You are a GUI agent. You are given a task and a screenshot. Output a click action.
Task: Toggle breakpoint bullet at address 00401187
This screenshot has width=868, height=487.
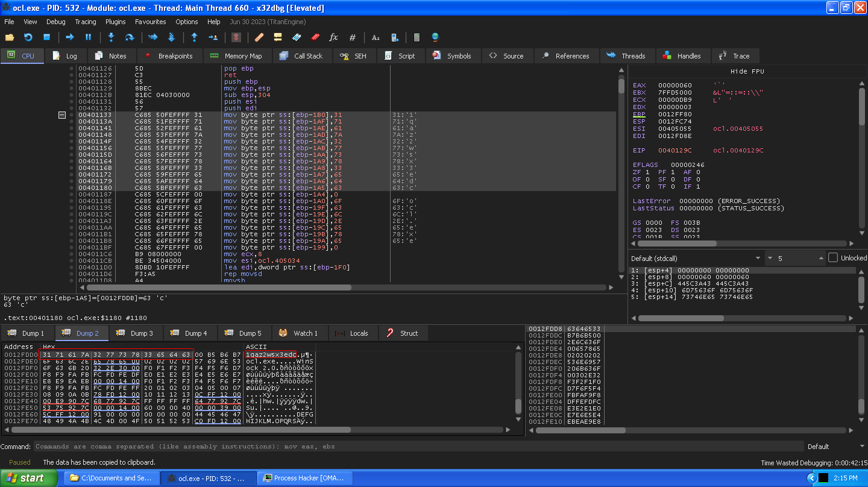(72, 194)
